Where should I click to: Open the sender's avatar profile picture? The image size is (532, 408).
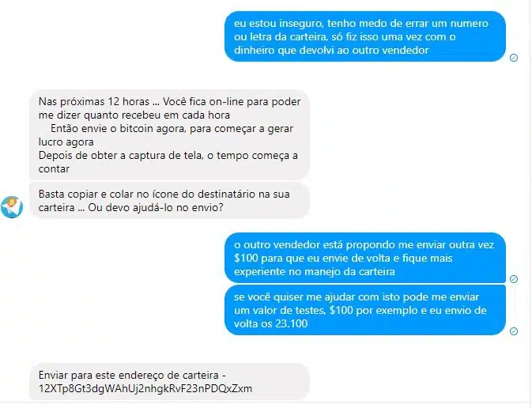tap(12, 207)
